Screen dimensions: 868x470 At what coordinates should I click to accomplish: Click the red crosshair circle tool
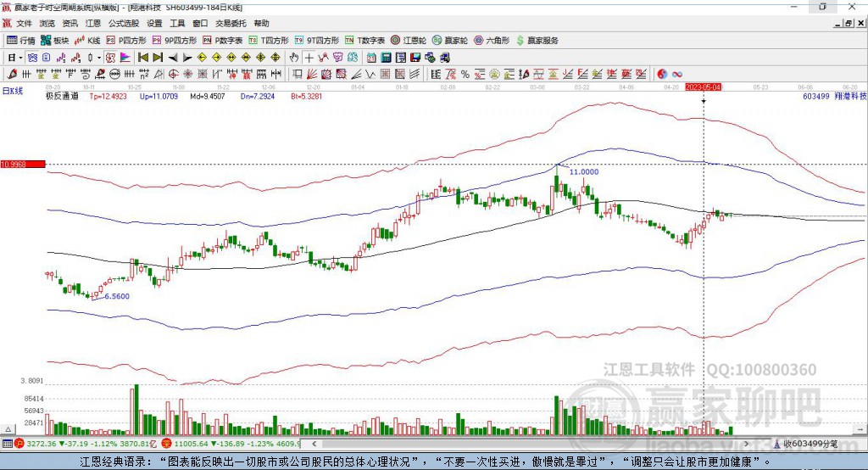point(173,75)
